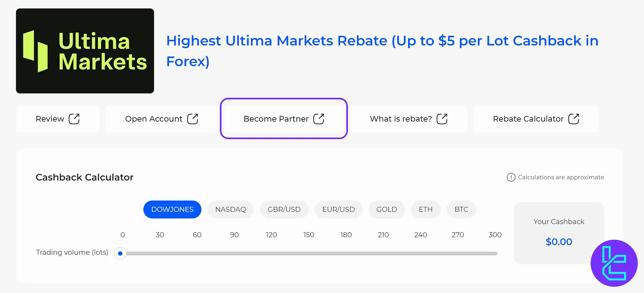This screenshot has width=644, height=293.
Task: Switch to the NASDAQ instrument
Action: click(x=231, y=209)
